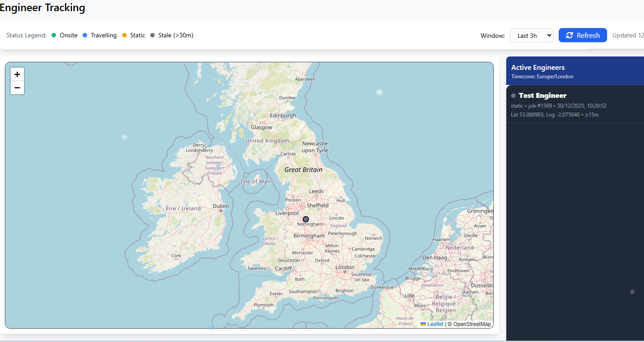Screen dimensions: 644x342
Task: Zoom in the map with plus button
Action: tap(17, 74)
